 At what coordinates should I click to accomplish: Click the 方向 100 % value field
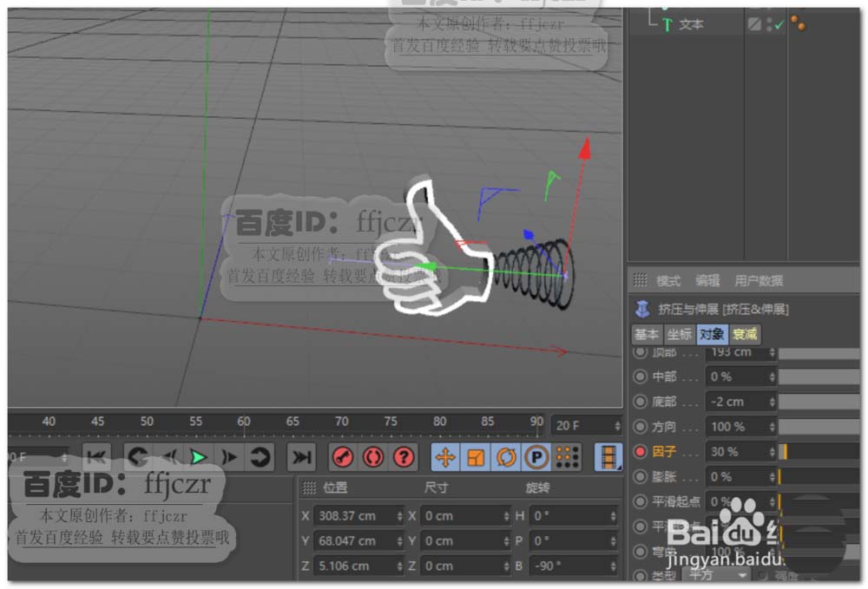pos(740,427)
